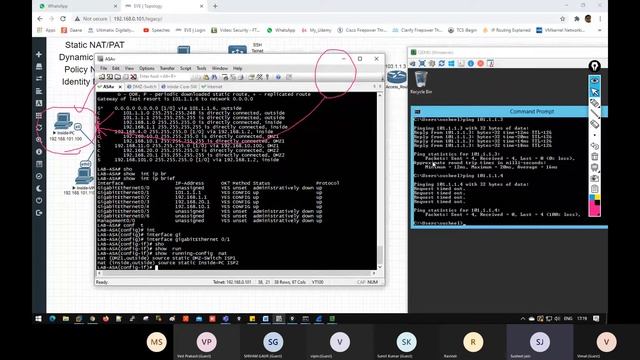Click the blue help icon in ASAv toolbar
Image resolution: width=640 pixels, height=360 pixels.
tap(278, 77)
